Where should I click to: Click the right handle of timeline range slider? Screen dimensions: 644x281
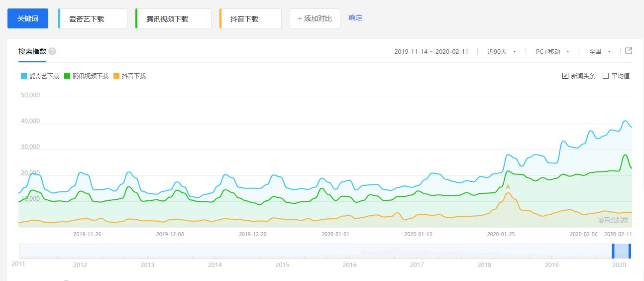630,251
